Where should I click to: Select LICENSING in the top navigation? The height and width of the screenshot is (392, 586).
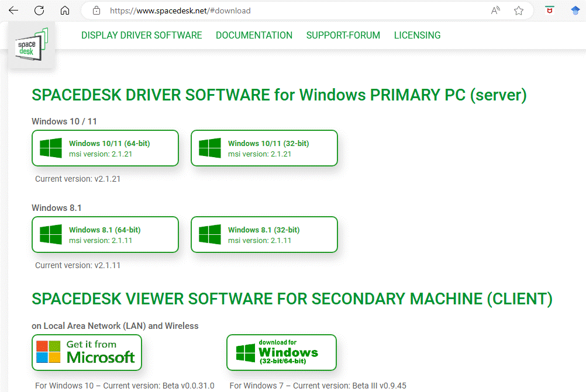(417, 36)
